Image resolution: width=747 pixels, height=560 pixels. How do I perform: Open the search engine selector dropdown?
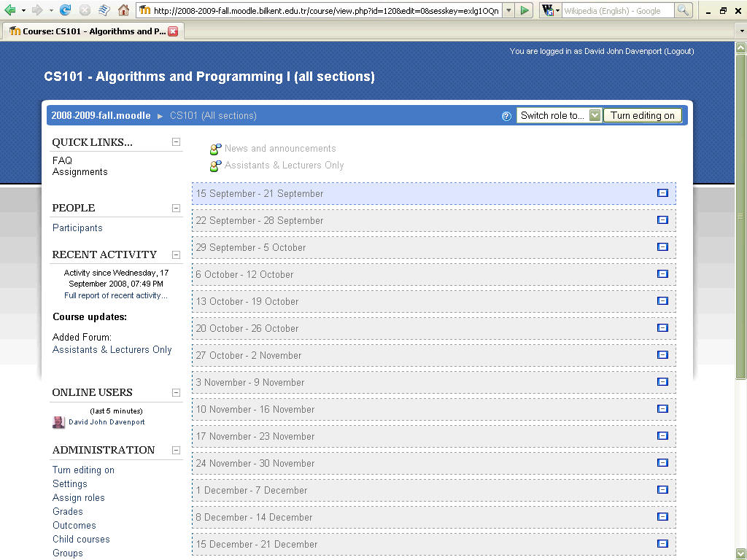coord(550,10)
